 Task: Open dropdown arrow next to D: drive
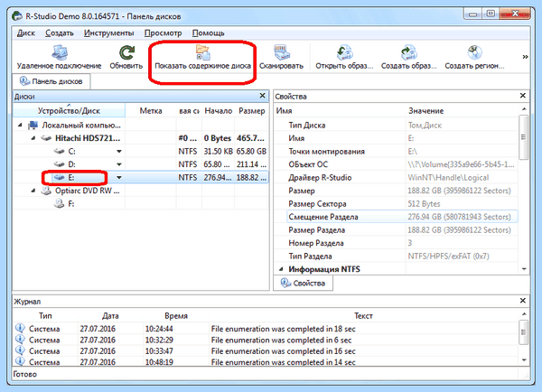pos(119,164)
